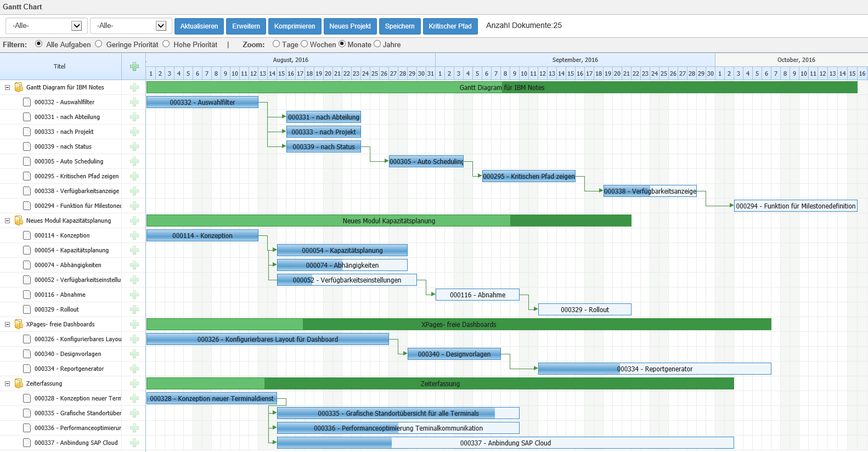Collapse the XPages- freie Dashboards group

pos(8,324)
